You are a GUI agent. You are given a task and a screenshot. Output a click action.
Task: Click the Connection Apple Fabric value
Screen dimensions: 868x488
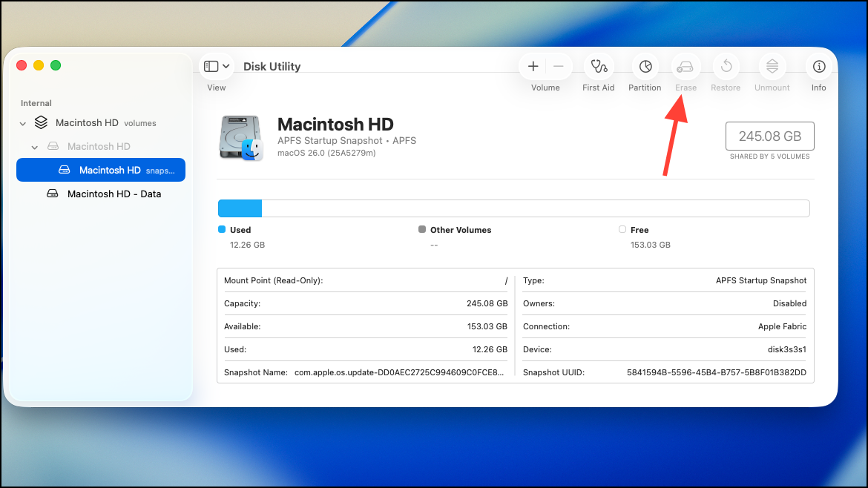[x=782, y=326]
